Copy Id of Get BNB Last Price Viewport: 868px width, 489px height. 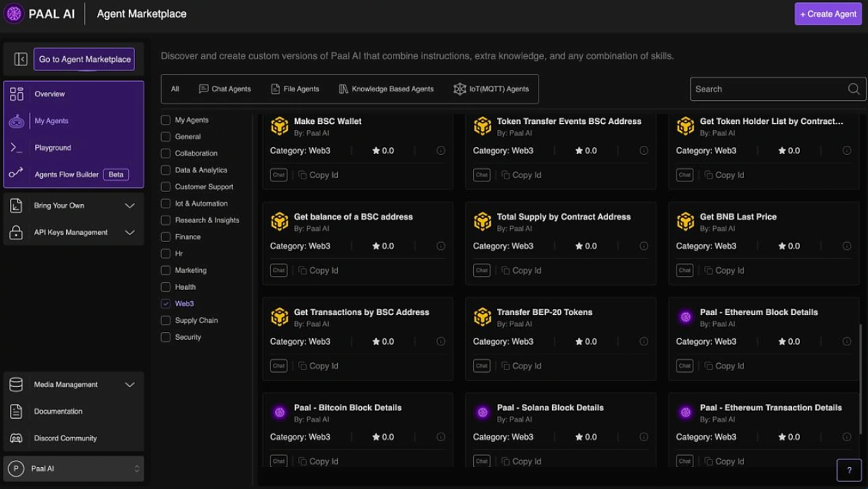[724, 270]
